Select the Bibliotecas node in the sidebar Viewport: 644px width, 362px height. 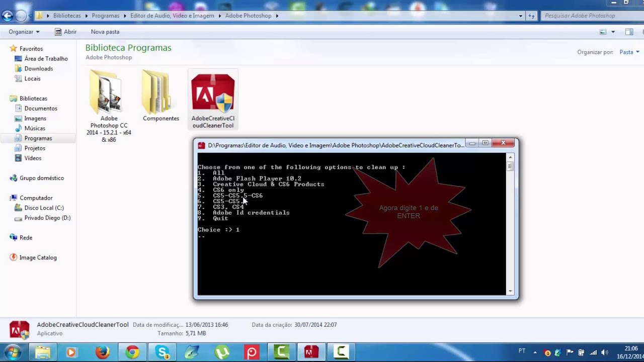click(33, 99)
